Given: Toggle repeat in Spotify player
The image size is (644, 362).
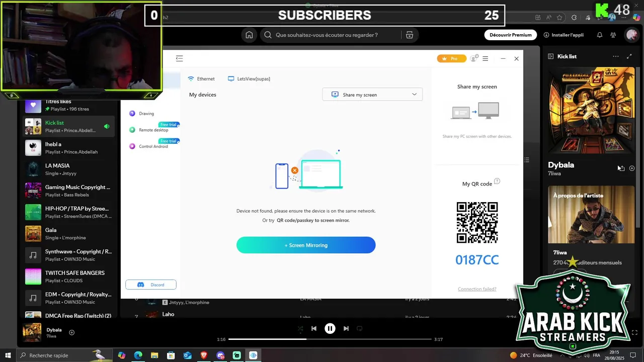Looking at the screenshot, I should tap(359, 328).
